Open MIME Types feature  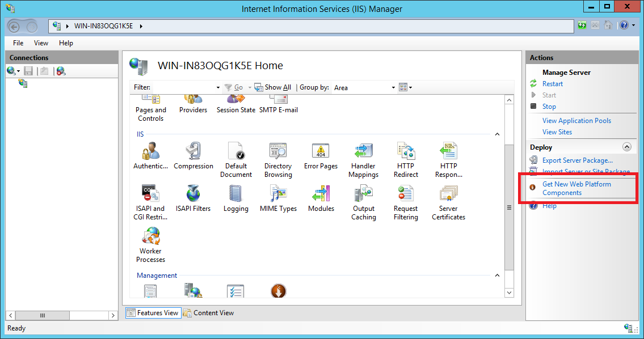[x=278, y=198]
